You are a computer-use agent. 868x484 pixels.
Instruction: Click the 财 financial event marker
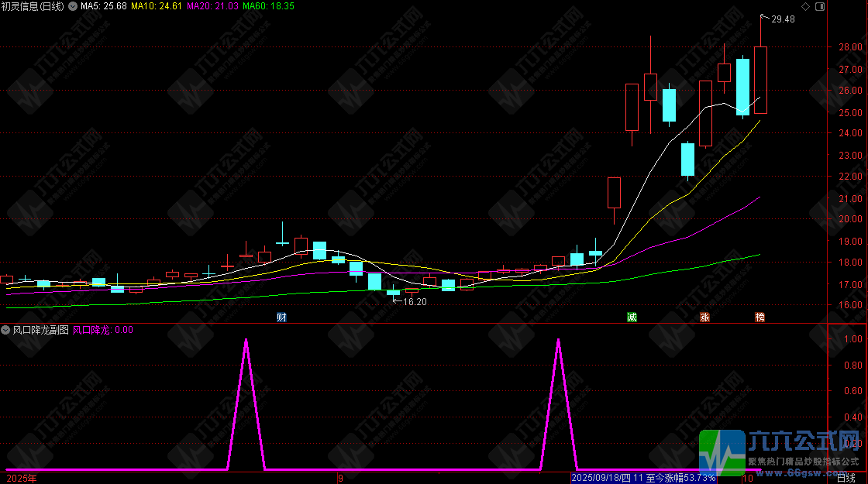click(282, 318)
